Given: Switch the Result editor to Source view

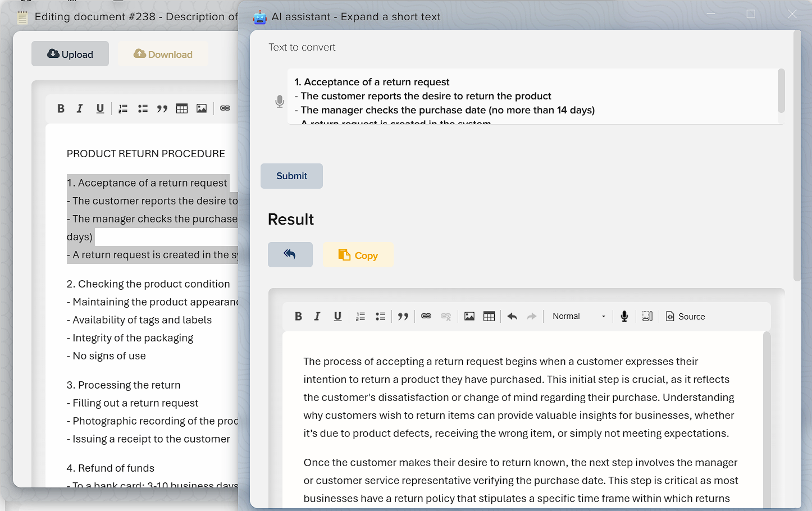Looking at the screenshot, I should [685, 317].
